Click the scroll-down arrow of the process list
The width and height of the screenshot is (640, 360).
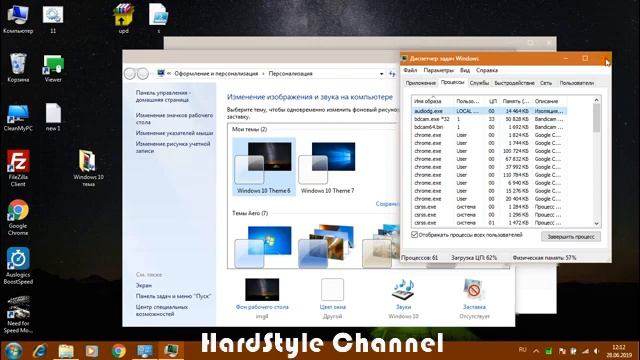tap(596, 223)
